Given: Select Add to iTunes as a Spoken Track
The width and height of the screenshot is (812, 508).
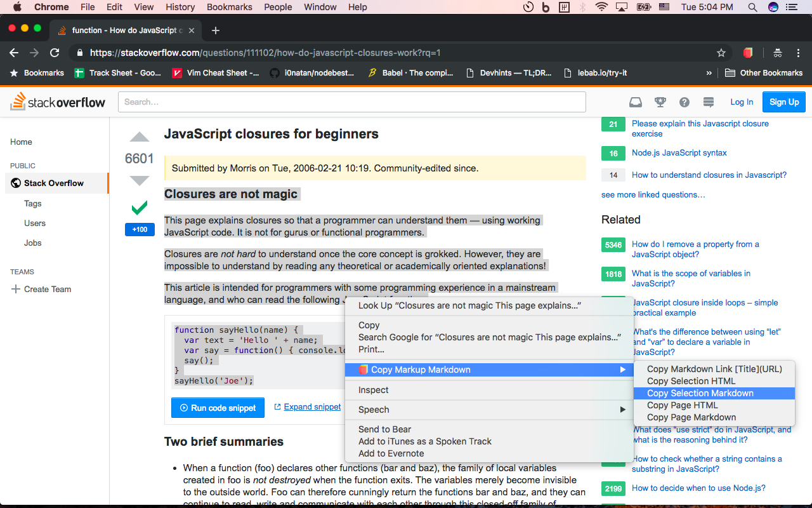Looking at the screenshot, I should click(x=489, y=441).
